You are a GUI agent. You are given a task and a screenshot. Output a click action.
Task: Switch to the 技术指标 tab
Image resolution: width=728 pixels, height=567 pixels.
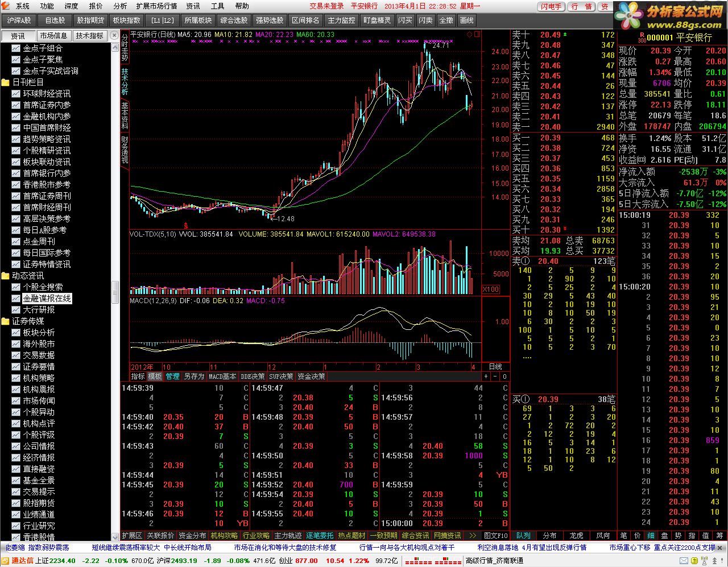pyautogui.click(x=90, y=36)
